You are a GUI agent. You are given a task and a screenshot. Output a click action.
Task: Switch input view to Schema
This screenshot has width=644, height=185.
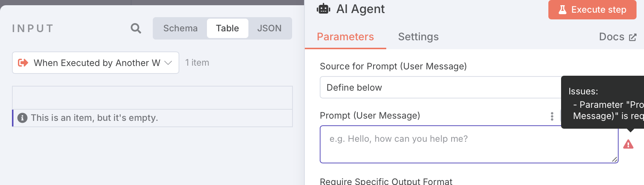180,28
